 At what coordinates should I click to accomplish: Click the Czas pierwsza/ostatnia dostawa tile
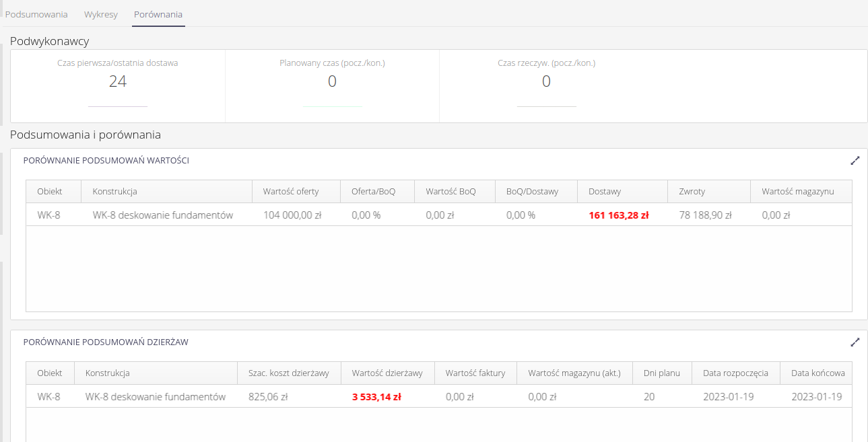click(118, 82)
